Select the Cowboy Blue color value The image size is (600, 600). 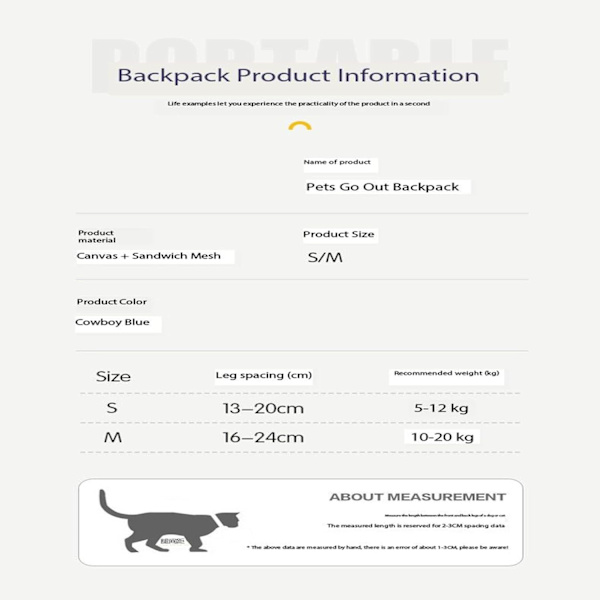pos(112,322)
